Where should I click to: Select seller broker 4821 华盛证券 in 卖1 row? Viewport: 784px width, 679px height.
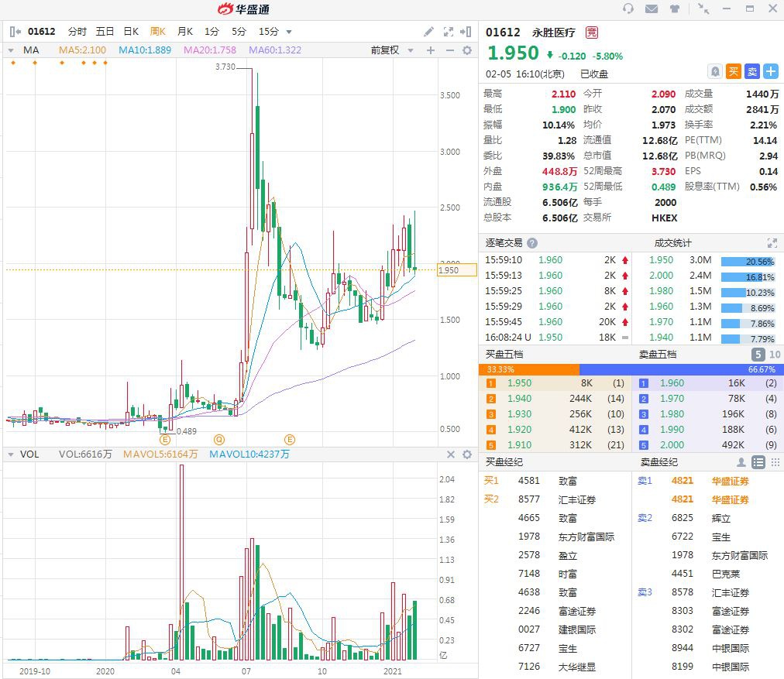(710, 481)
